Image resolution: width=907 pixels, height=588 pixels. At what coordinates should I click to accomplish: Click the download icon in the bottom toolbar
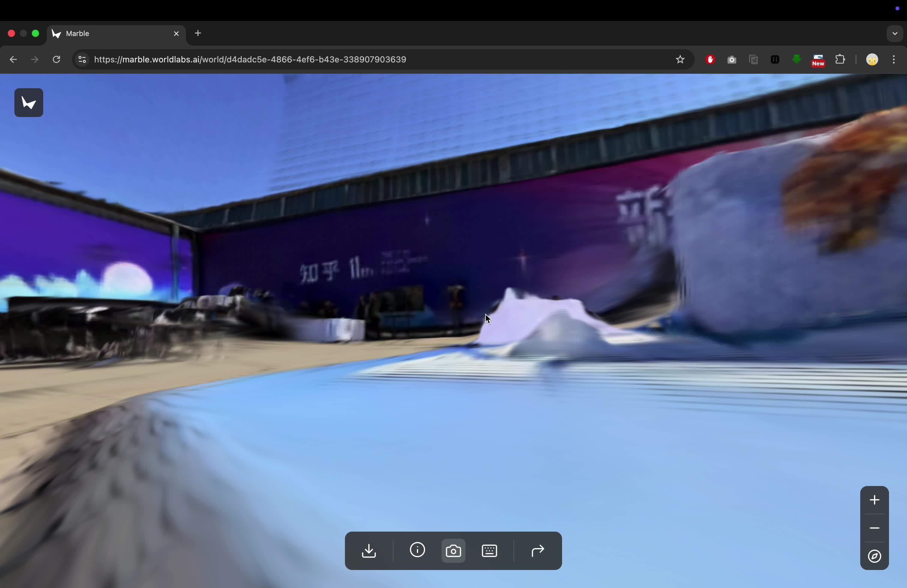[369, 550]
